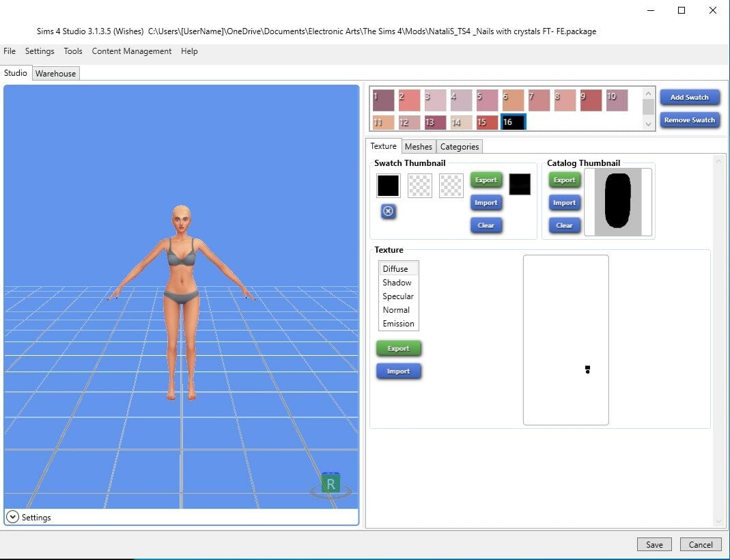This screenshot has width=730, height=560.
Task: Import a texture image
Action: tap(399, 372)
